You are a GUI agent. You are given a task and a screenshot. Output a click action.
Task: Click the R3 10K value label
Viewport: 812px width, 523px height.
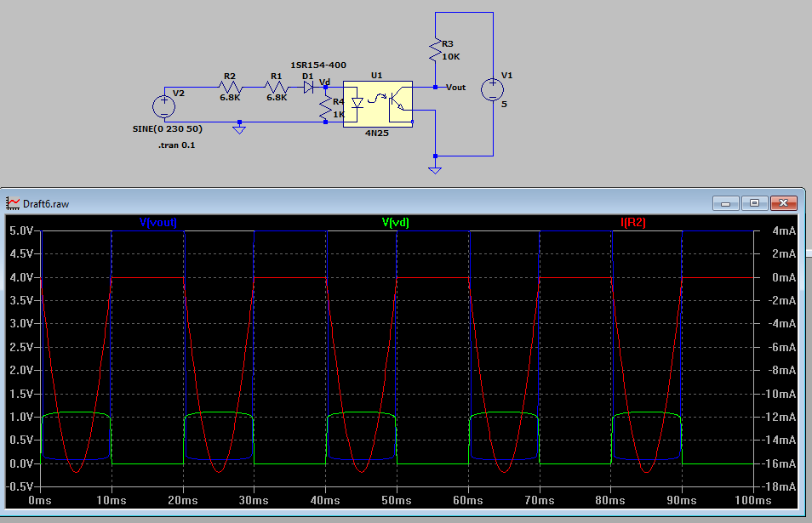click(450, 57)
